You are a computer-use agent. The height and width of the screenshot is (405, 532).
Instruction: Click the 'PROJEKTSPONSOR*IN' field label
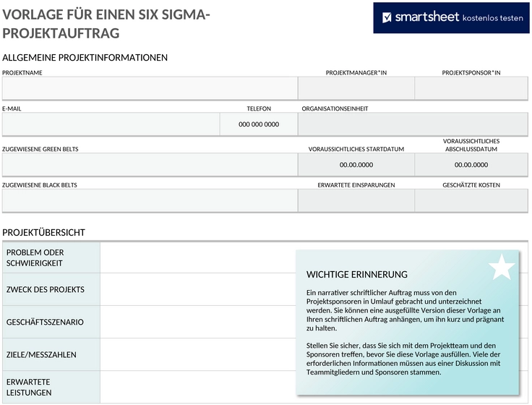coord(471,72)
